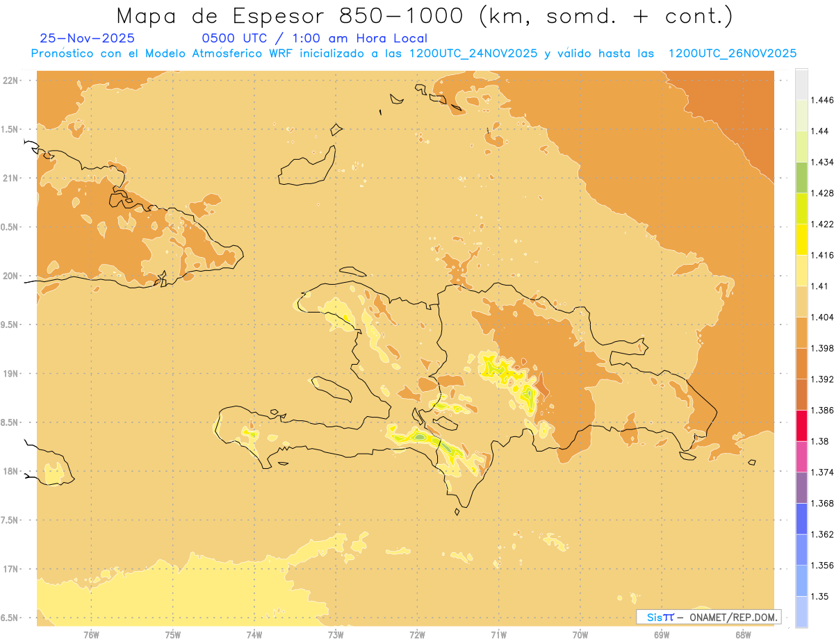Image resolution: width=834 pixels, height=644 pixels.
Task: Click the blue legend swatch between 1.362 and 1.368
Action: tap(801, 519)
